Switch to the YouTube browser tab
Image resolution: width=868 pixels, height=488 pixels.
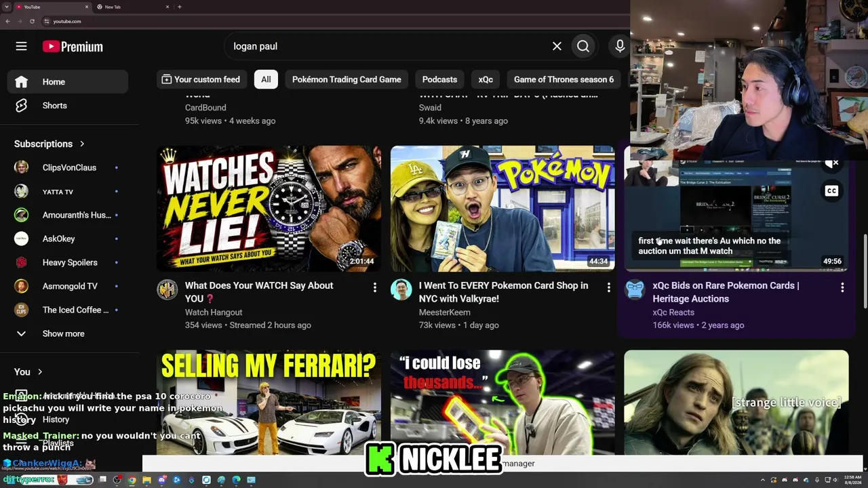tap(53, 7)
